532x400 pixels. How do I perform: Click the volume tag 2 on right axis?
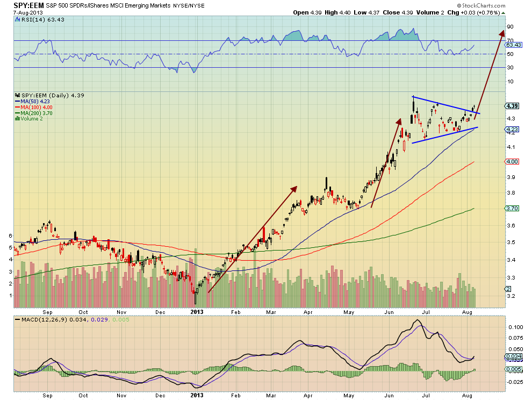tap(508, 289)
